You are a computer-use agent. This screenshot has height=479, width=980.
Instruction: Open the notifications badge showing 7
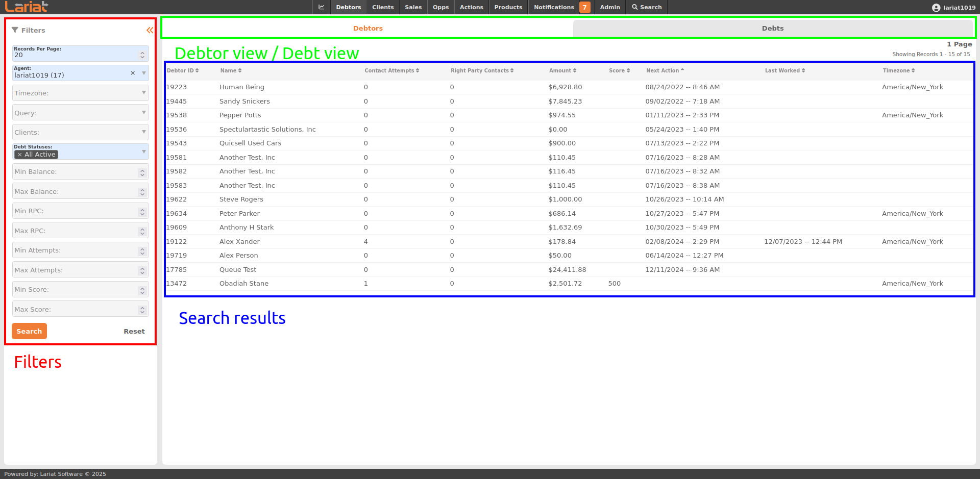584,7
